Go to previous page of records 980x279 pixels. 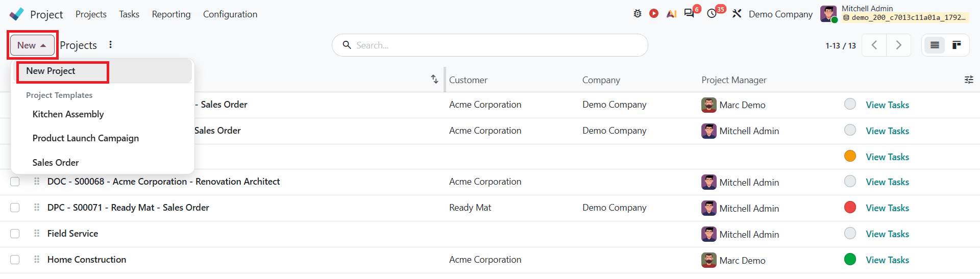pos(874,45)
